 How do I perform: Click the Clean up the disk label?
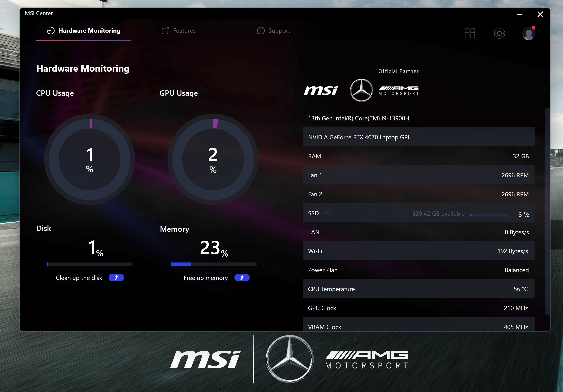tap(79, 278)
